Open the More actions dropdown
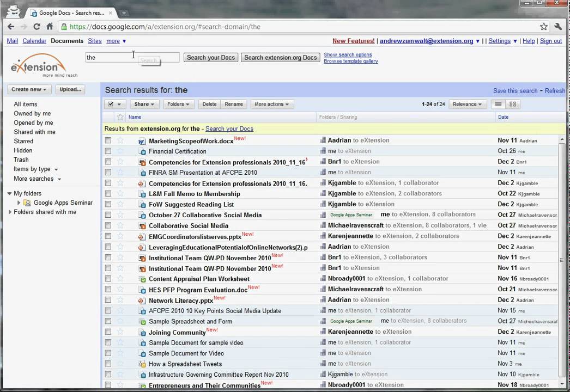The height and width of the screenshot is (392, 570). coord(272,105)
